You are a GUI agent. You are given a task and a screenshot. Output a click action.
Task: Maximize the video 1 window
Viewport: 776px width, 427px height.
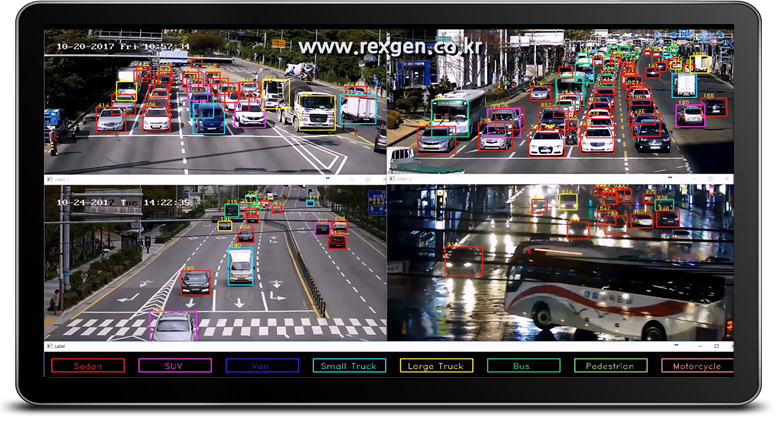pyautogui.click(x=368, y=179)
